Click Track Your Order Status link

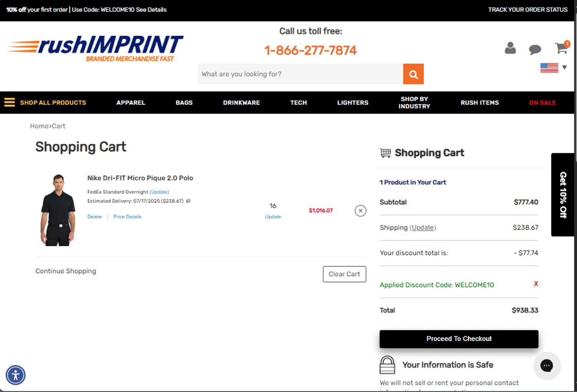528,10
